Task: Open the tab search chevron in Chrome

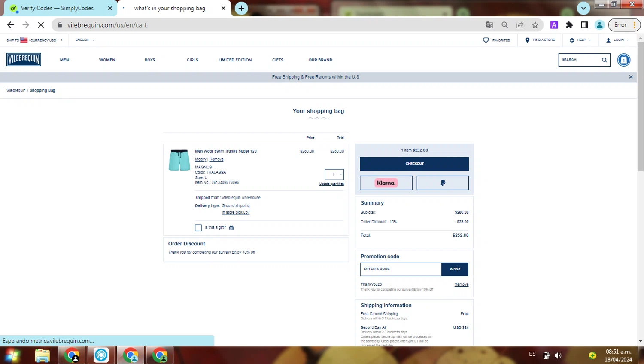Action: [x=583, y=8]
